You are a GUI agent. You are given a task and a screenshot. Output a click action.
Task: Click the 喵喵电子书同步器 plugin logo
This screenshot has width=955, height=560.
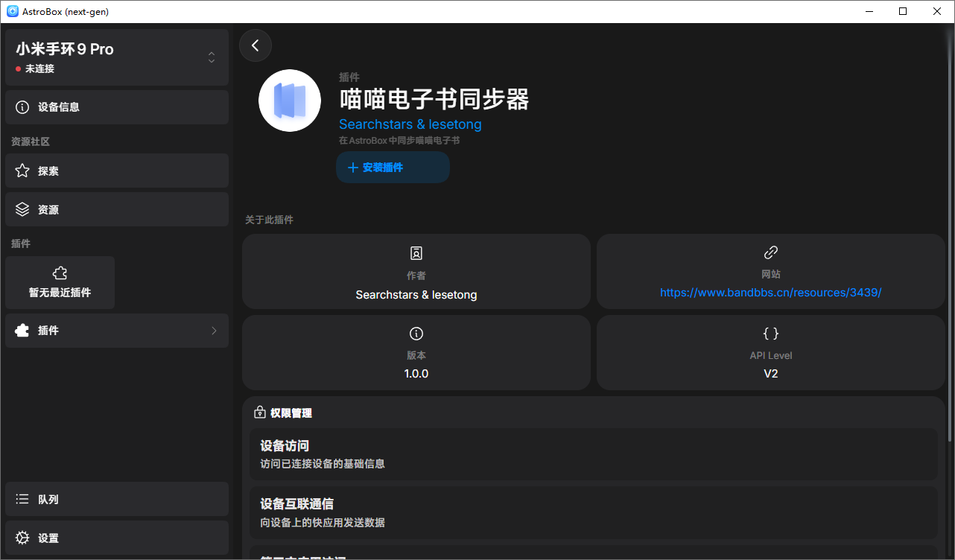click(290, 101)
